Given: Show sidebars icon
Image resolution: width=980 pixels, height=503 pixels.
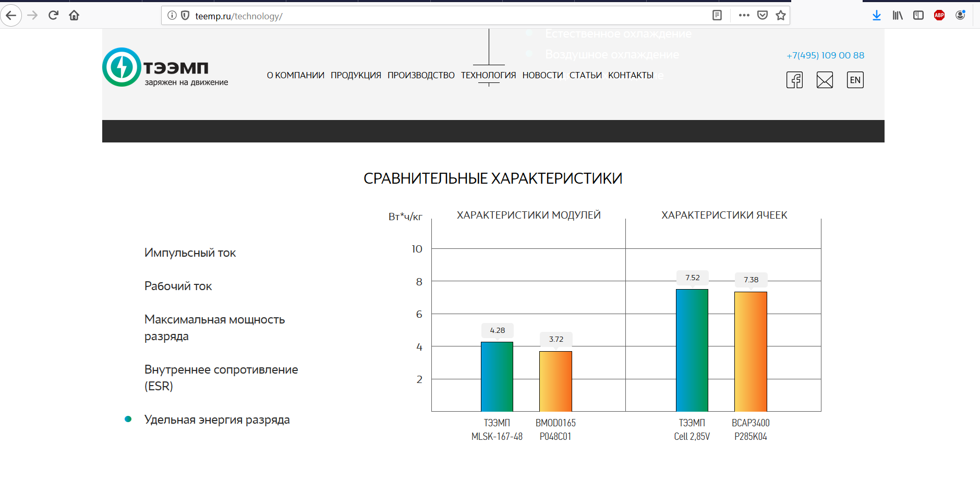Looking at the screenshot, I should click(x=918, y=15).
